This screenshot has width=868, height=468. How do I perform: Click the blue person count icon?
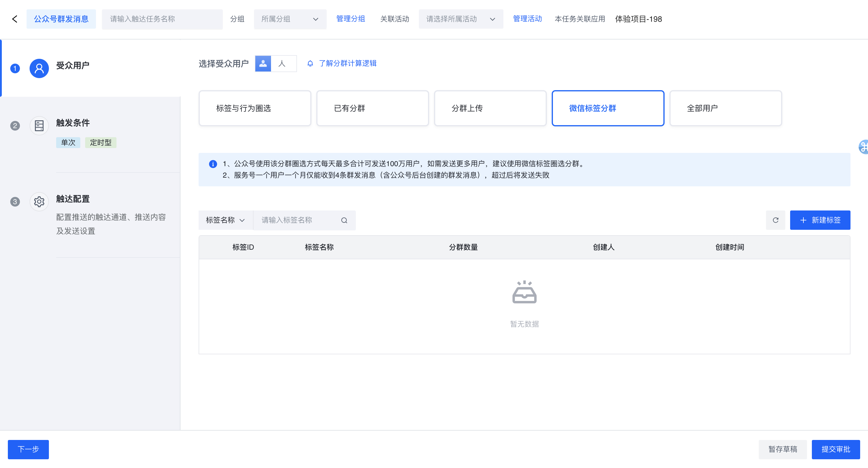tap(263, 63)
